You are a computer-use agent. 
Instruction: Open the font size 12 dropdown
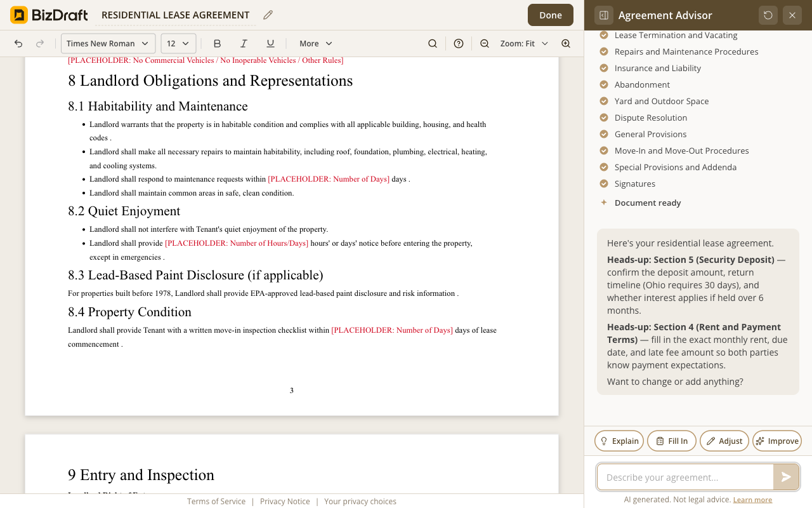[x=178, y=43]
